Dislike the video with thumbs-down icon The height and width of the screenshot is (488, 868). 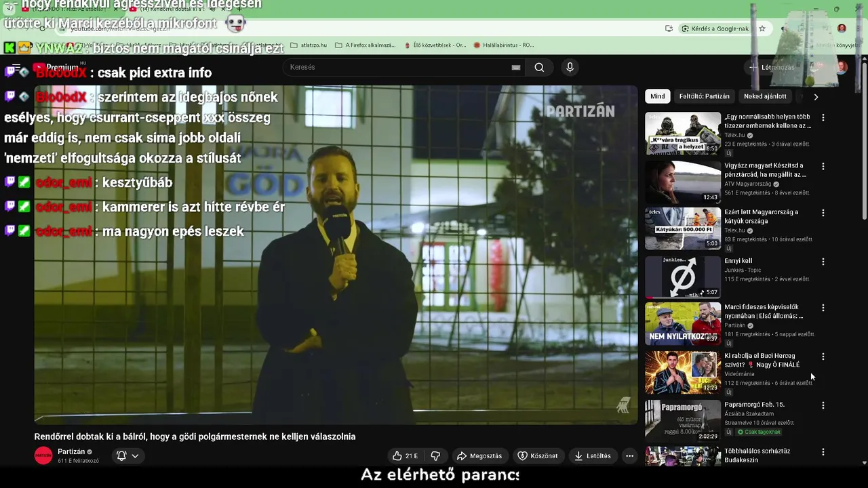tap(436, 456)
